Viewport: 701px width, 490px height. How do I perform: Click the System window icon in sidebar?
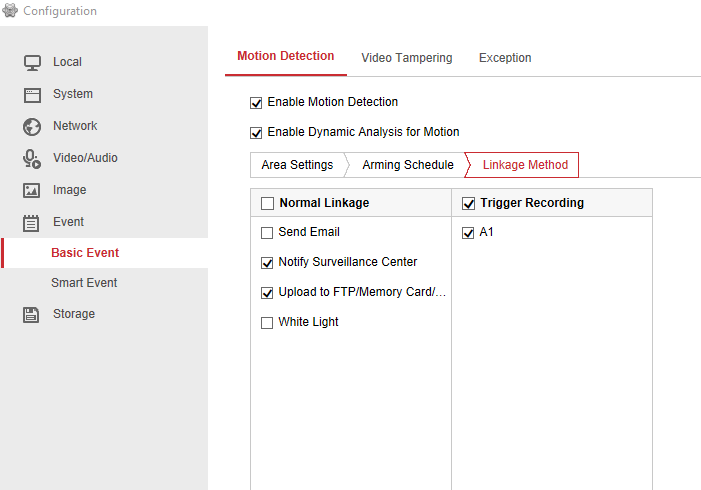pos(32,94)
